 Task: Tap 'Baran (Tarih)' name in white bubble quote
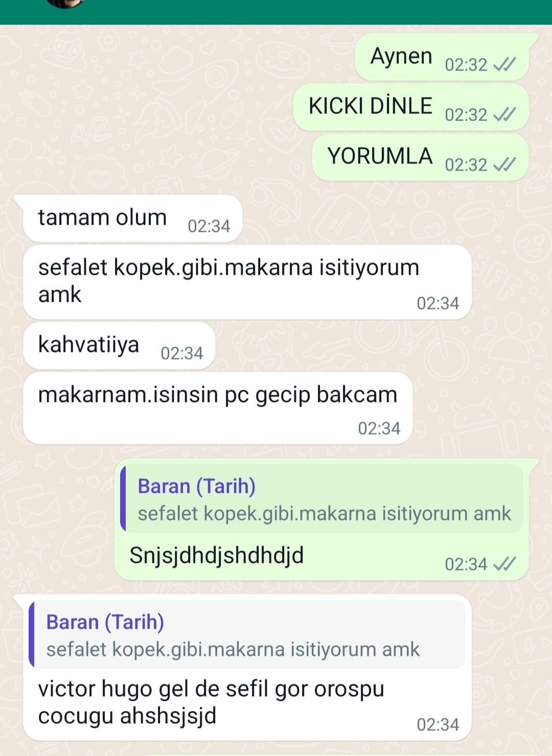pos(105,622)
